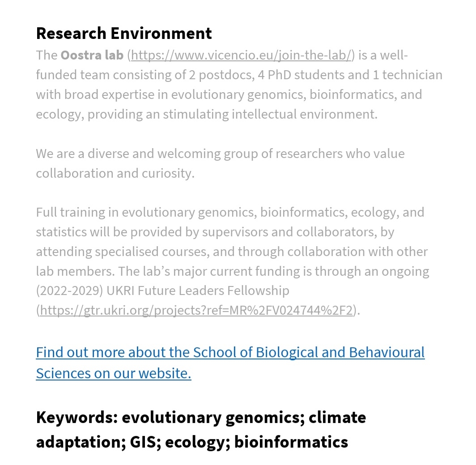Click the "collaboration and curiosity" text

click(114, 173)
